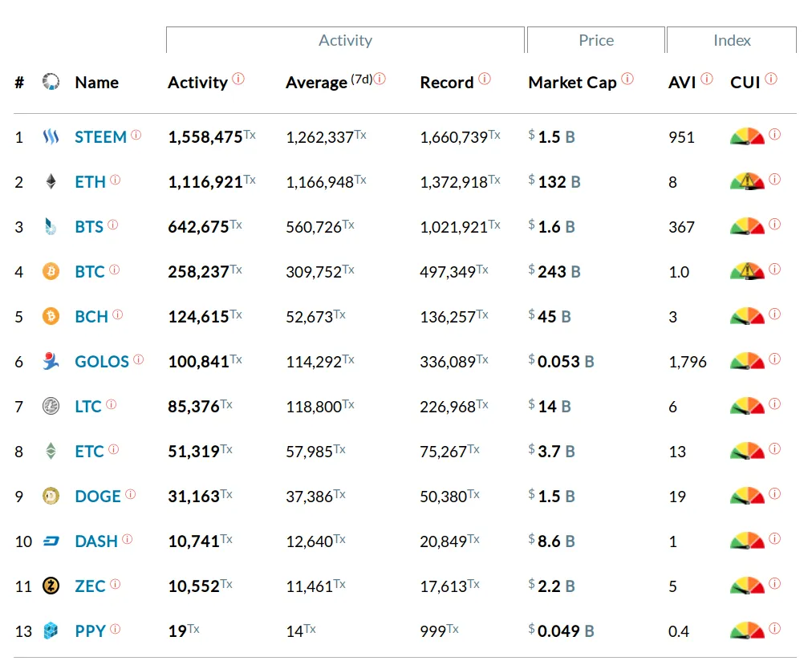Screen dimensions: 812x665
Task: Click the info icon beside AVI header
Action: tap(707, 78)
